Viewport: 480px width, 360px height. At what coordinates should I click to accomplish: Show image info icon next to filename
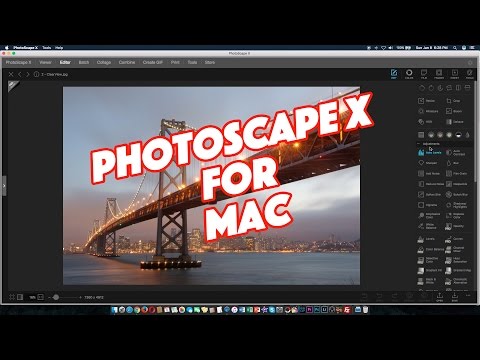point(36,74)
